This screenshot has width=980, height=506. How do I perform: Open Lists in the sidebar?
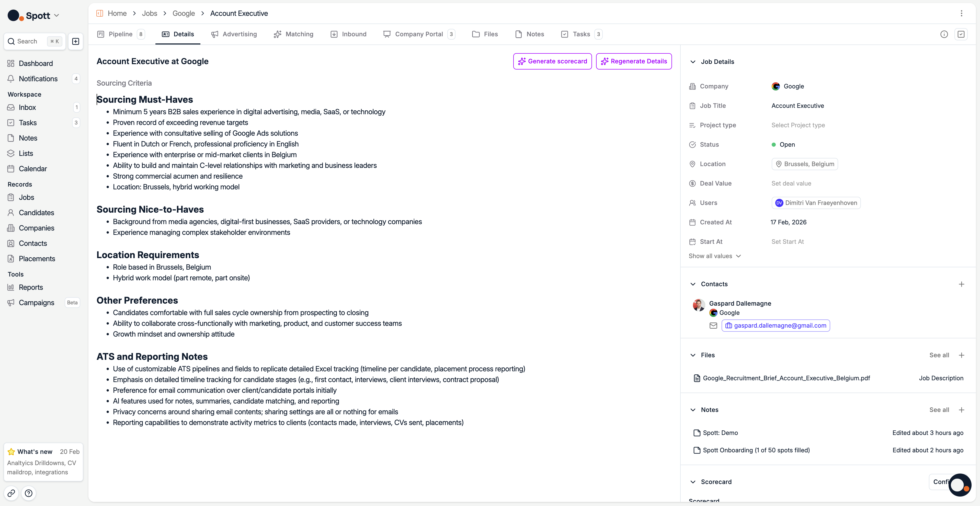pyautogui.click(x=26, y=153)
